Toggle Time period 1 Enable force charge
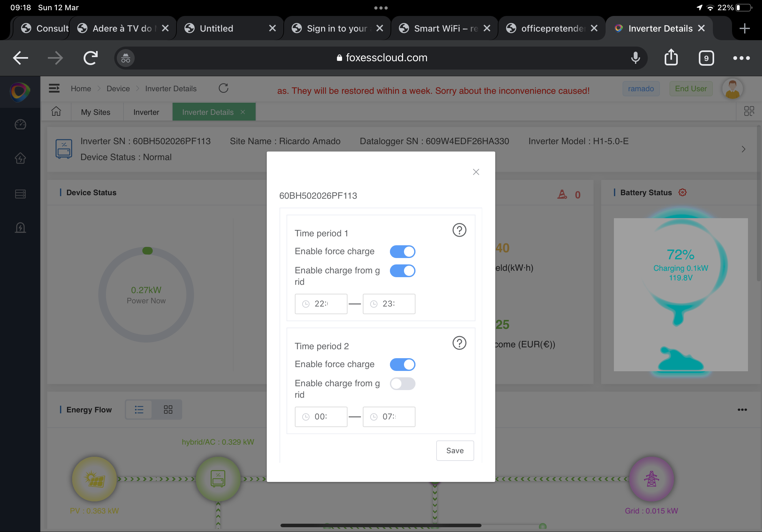 click(402, 251)
